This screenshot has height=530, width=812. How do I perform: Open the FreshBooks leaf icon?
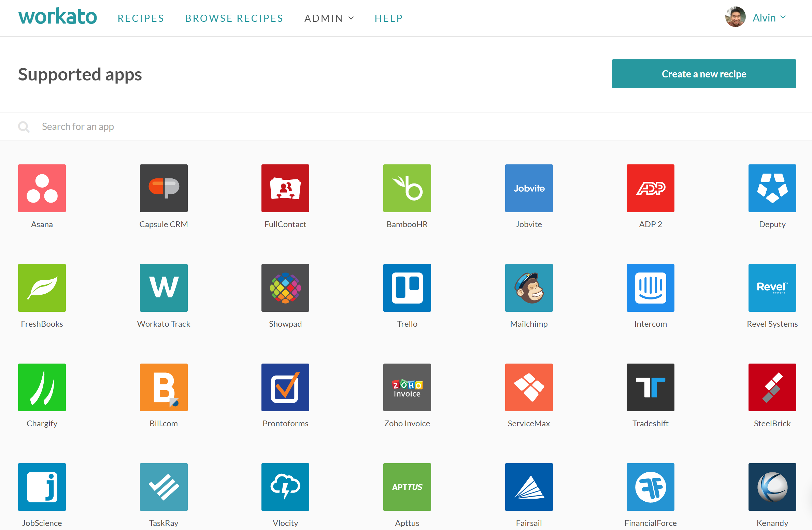[x=42, y=288]
